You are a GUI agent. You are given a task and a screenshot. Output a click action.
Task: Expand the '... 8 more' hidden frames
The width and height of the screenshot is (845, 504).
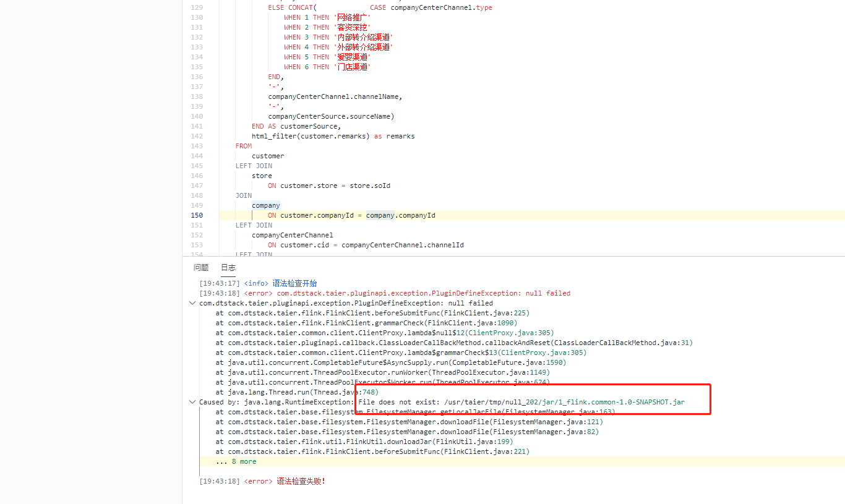pos(235,461)
